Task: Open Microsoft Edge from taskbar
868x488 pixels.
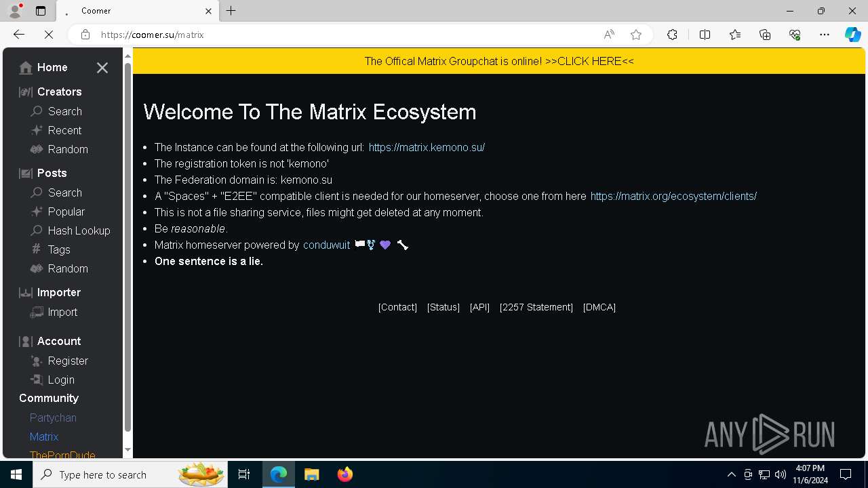Action: pos(279,474)
